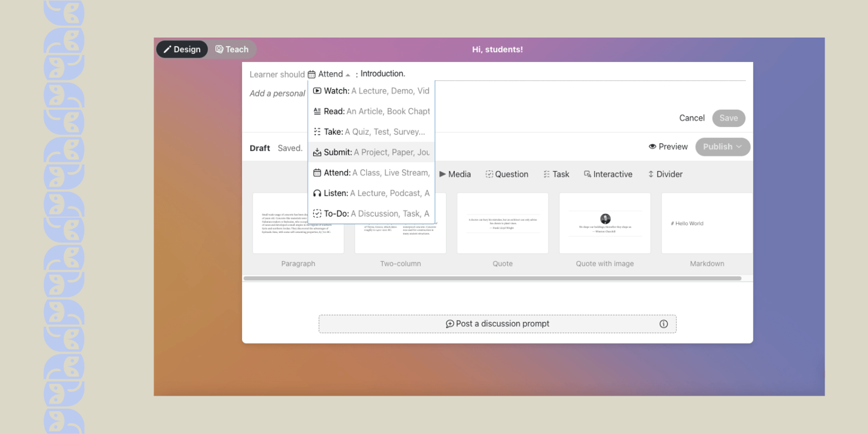Click the Design pencil icon

click(x=167, y=49)
